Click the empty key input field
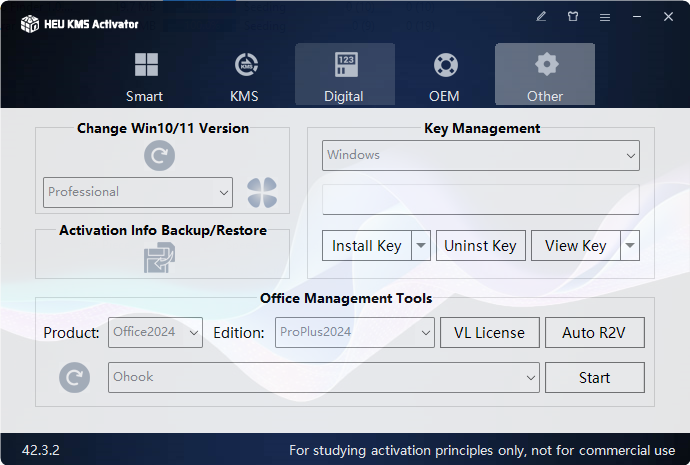Image resolution: width=690 pixels, height=465 pixels. (481, 199)
